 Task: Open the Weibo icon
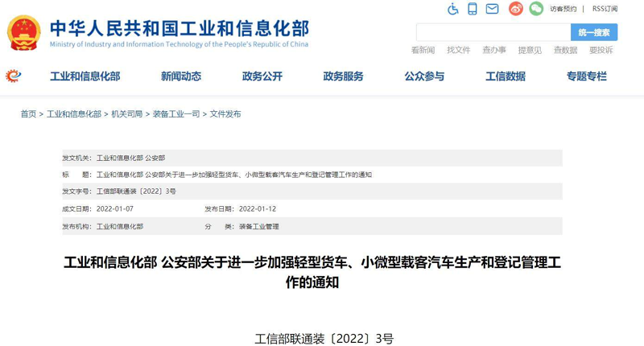[x=516, y=9]
